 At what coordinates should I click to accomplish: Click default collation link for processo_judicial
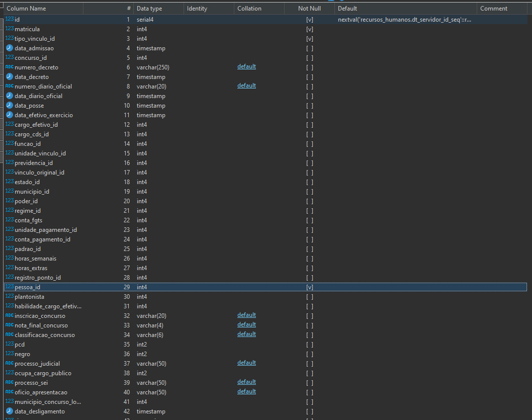coord(247,363)
